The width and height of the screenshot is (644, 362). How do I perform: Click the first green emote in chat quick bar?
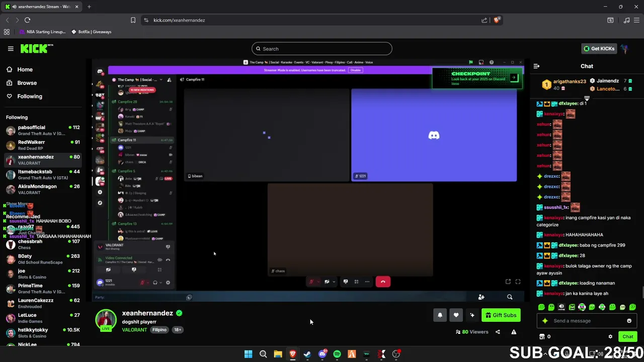pos(541,307)
